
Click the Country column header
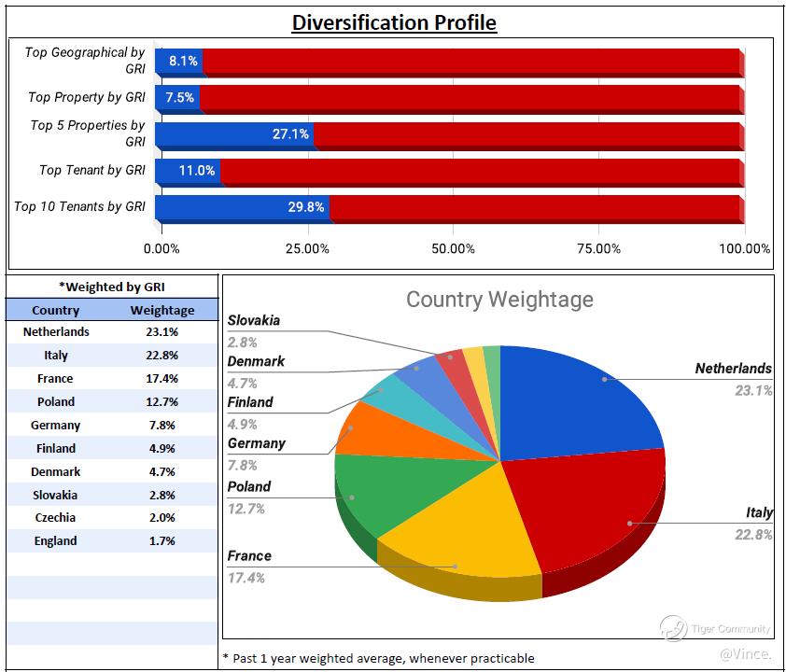click(56, 310)
